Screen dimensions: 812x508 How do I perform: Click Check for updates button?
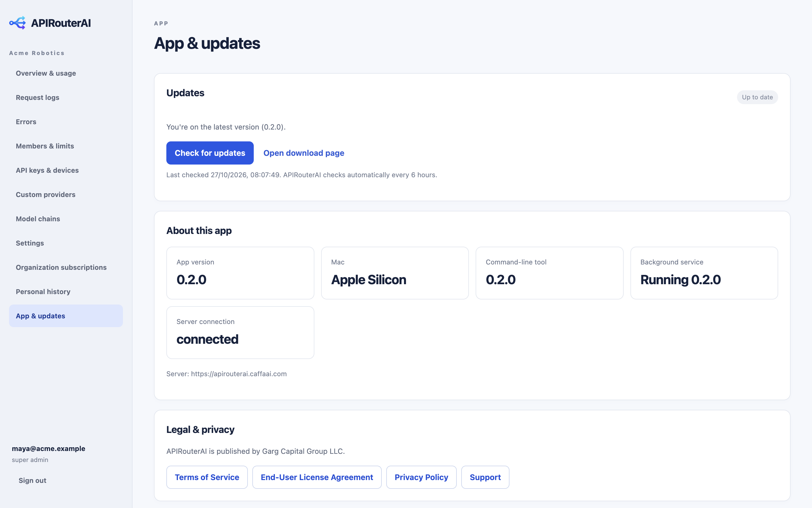(x=210, y=153)
